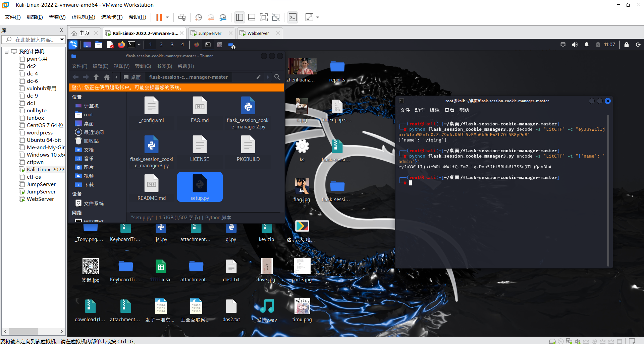Launch Firefox from the Kali panel launcher
Viewport: 644px width, 344px height.
coord(121,45)
